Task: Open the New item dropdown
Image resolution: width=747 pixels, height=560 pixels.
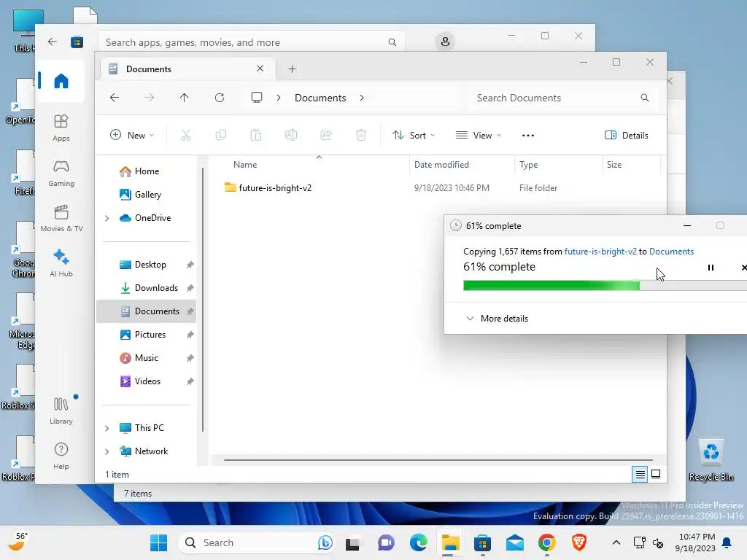Action: click(x=132, y=135)
